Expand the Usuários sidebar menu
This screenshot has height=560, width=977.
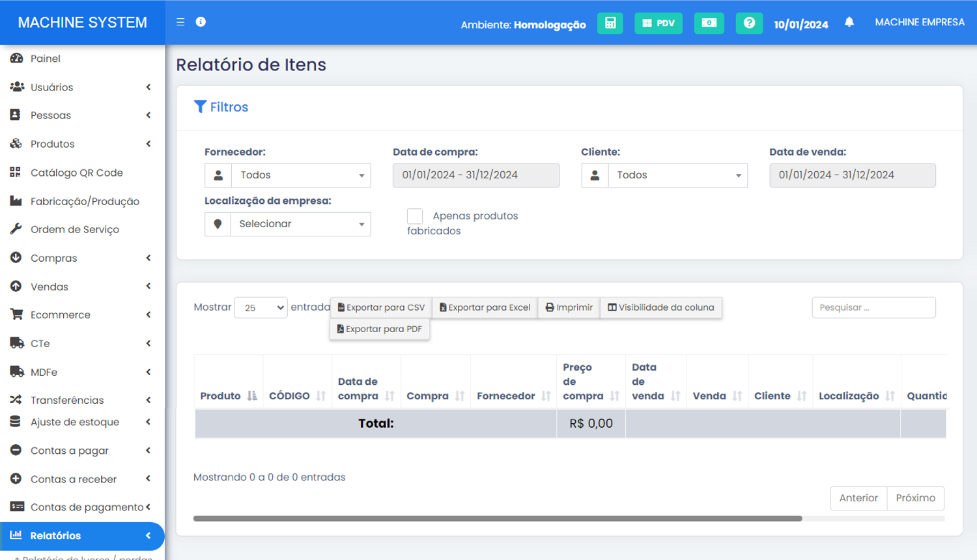click(82, 87)
